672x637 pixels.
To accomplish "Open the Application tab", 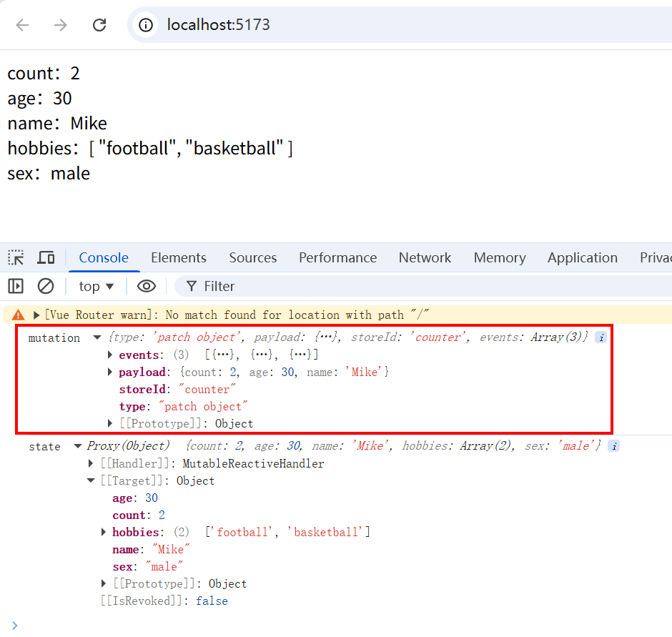I will point(583,257).
